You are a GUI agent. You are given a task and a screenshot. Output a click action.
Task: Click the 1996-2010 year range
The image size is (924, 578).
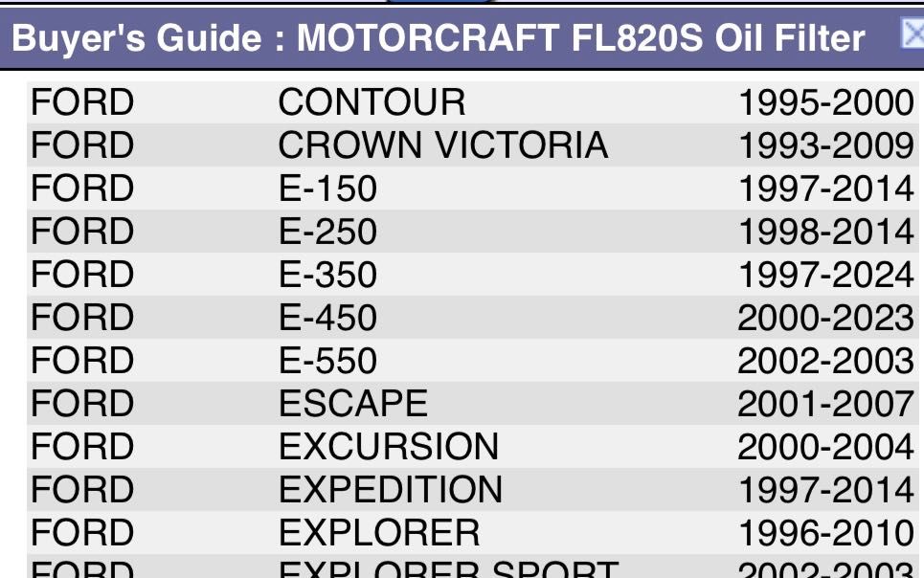coord(825,533)
